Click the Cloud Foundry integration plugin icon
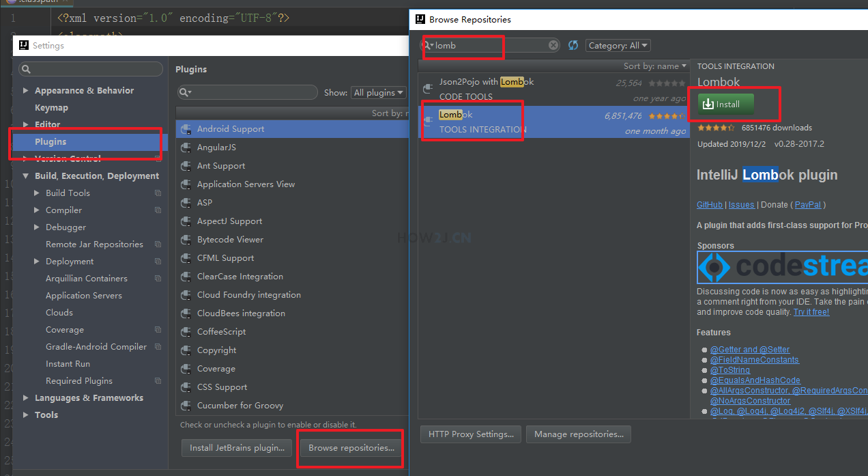The image size is (868, 476). [186, 295]
